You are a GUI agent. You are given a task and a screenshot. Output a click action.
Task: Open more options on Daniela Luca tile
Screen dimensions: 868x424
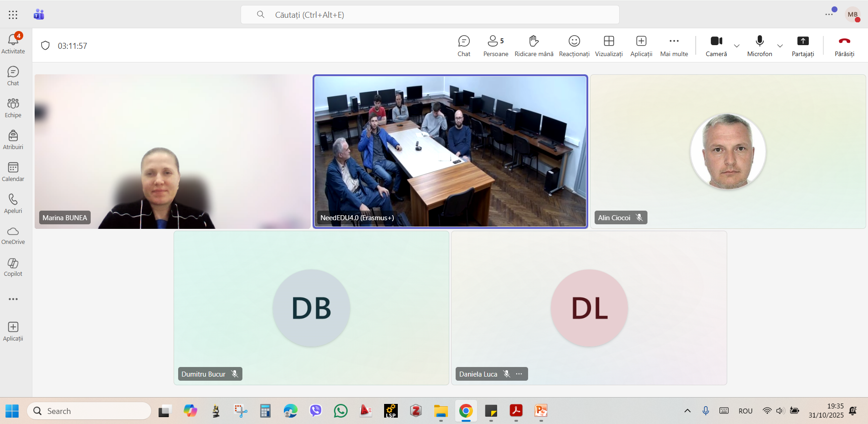[519, 374]
